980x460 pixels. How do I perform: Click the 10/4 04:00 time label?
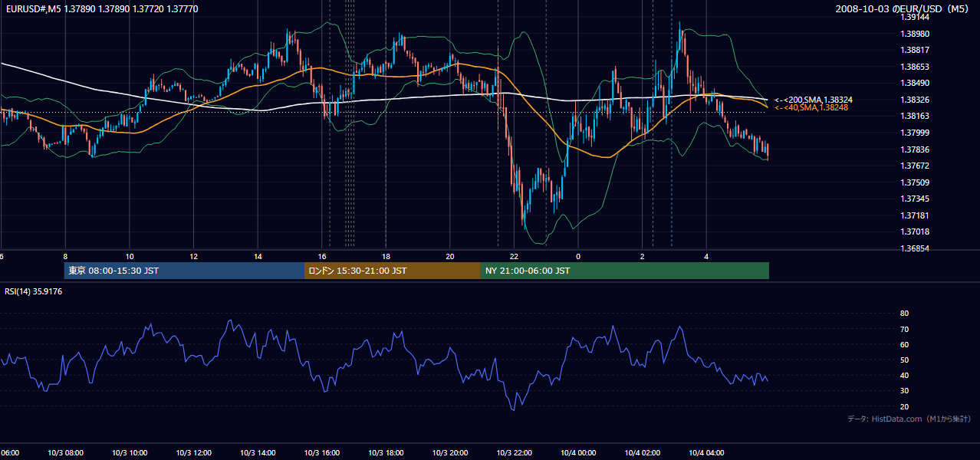[707, 453]
